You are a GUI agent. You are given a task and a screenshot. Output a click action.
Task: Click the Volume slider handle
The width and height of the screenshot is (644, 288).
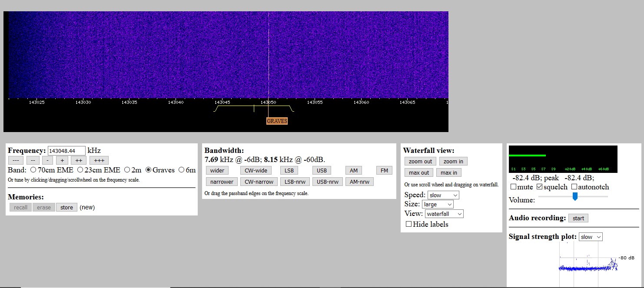coord(575,197)
